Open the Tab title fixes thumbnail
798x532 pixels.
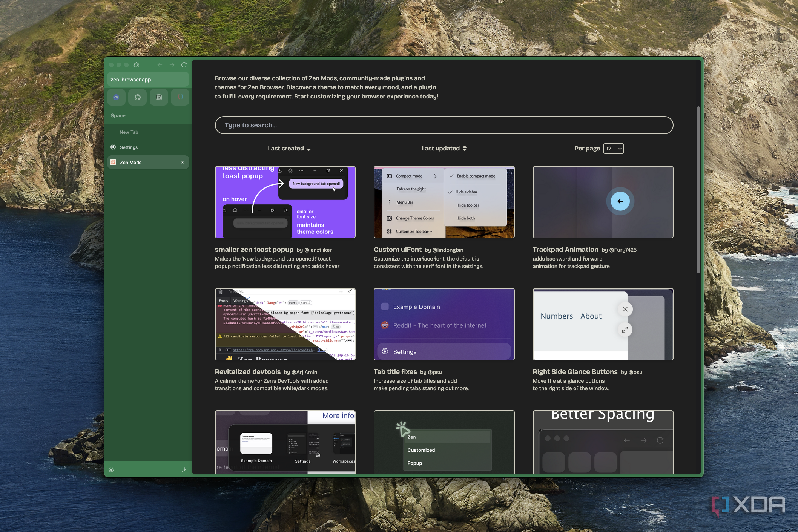[x=444, y=324]
